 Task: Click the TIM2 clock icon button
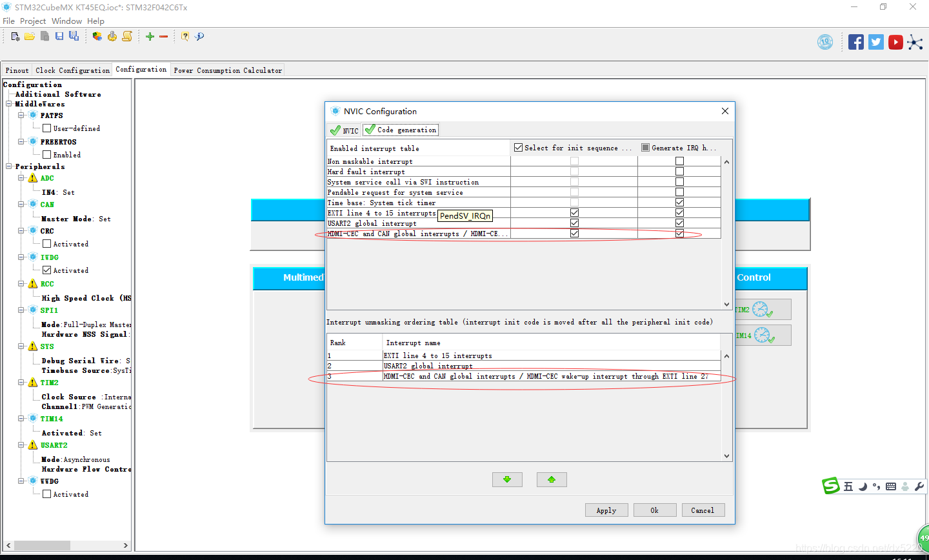pos(763,310)
